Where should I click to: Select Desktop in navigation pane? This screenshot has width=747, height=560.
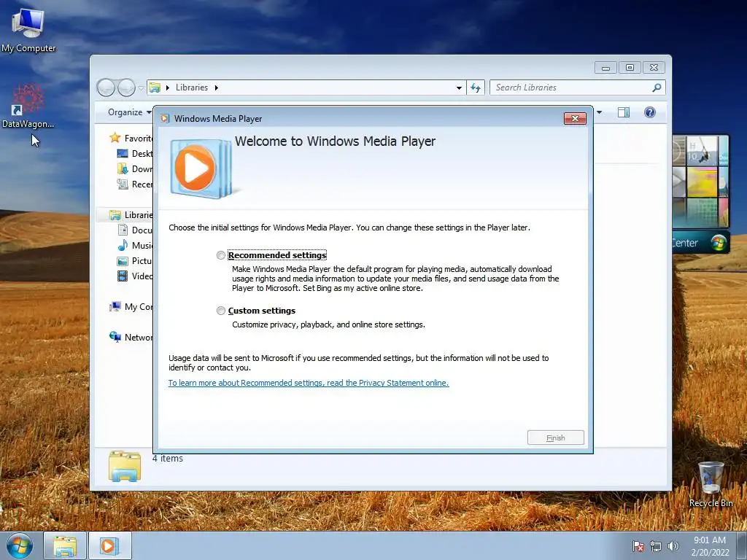(135, 153)
